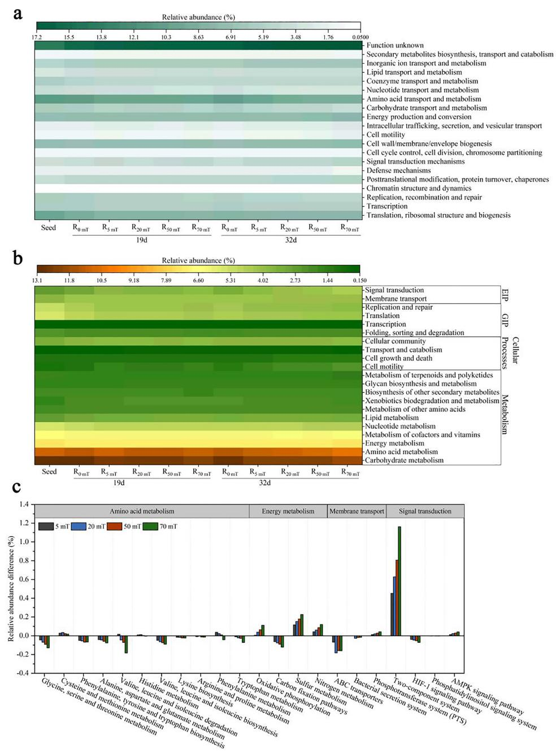Click 'Biosynthesis of other secondary metabolites' label
This screenshot has height=753, width=560.
click(432, 392)
